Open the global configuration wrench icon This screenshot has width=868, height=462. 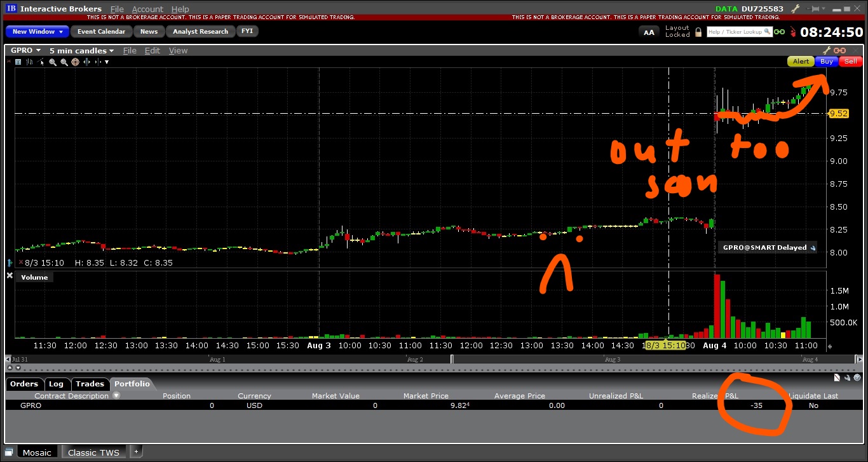(796, 9)
